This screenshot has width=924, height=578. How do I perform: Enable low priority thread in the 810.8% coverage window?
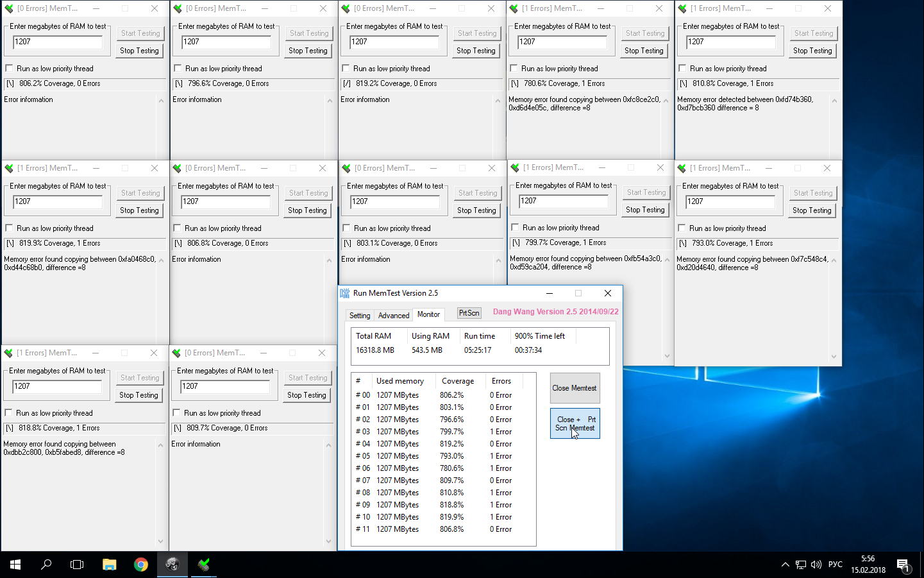[682, 69]
